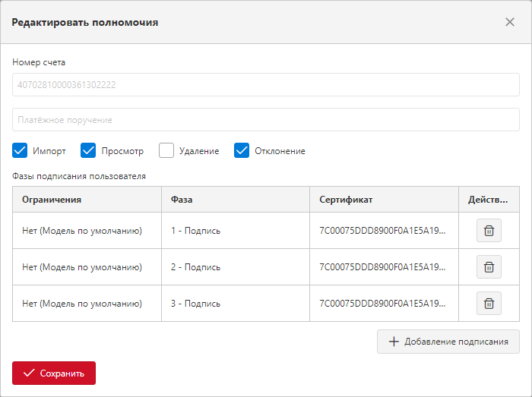This screenshot has height=397, width=532.
Task: Click the restriction cell of 1 - Подпись row
Action: (x=87, y=231)
